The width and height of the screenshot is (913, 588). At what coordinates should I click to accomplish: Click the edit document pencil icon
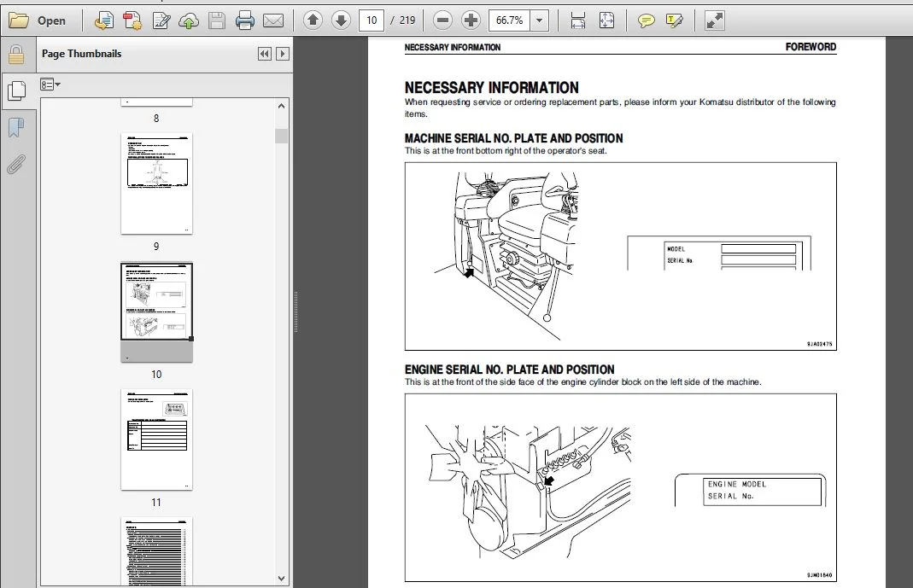(161, 20)
